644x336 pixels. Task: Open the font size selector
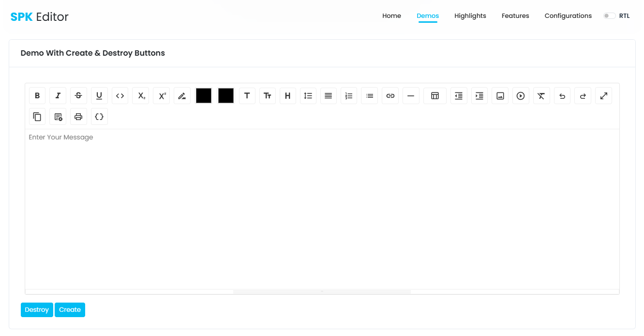tap(268, 95)
